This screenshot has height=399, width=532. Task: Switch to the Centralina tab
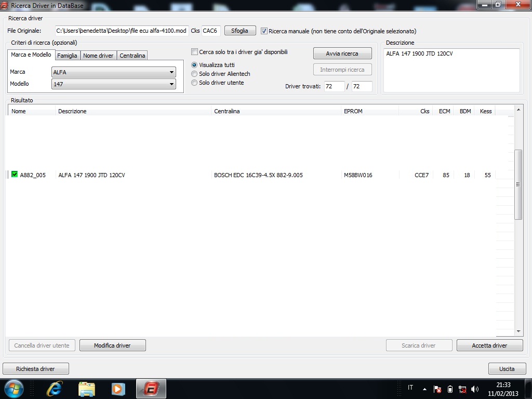click(132, 55)
